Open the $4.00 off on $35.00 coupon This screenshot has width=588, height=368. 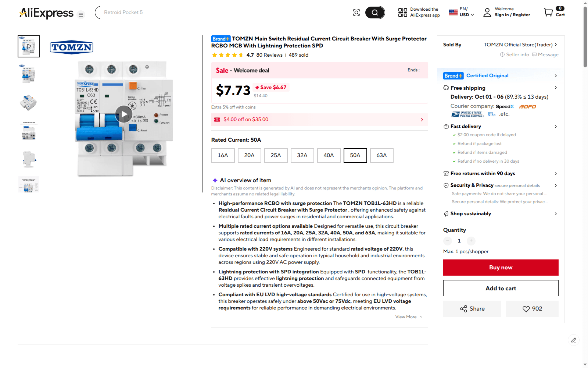319,120
